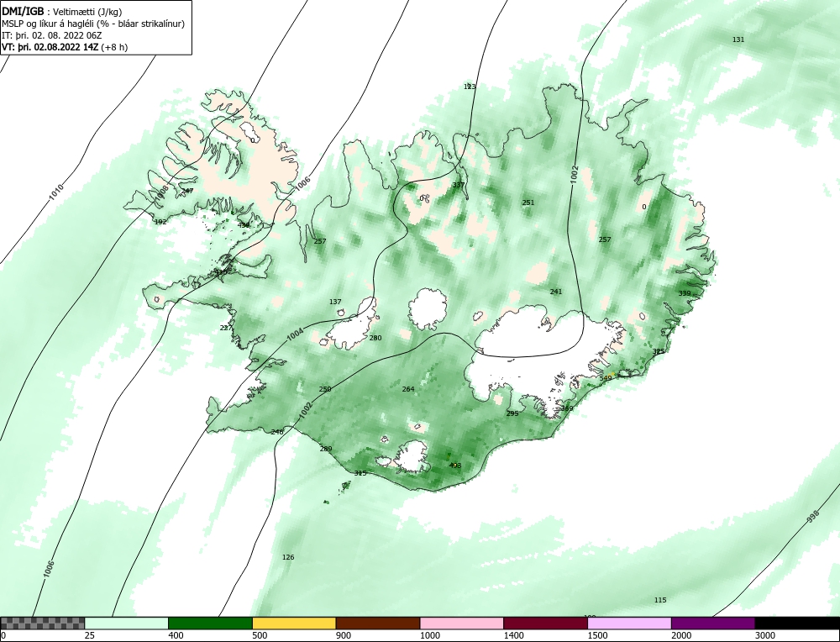The image size is (840, 642).
Task: Click the map value '289'
Action: pyautogui.click(x=326, y=449)
